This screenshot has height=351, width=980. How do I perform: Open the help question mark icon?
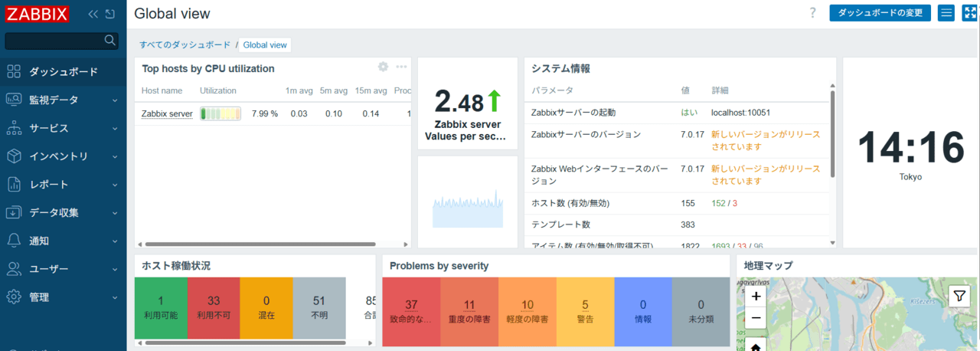point(812,13)
